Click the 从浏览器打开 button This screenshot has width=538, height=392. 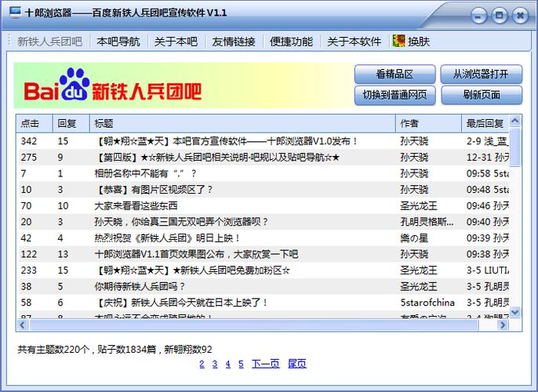pos(481,74)
